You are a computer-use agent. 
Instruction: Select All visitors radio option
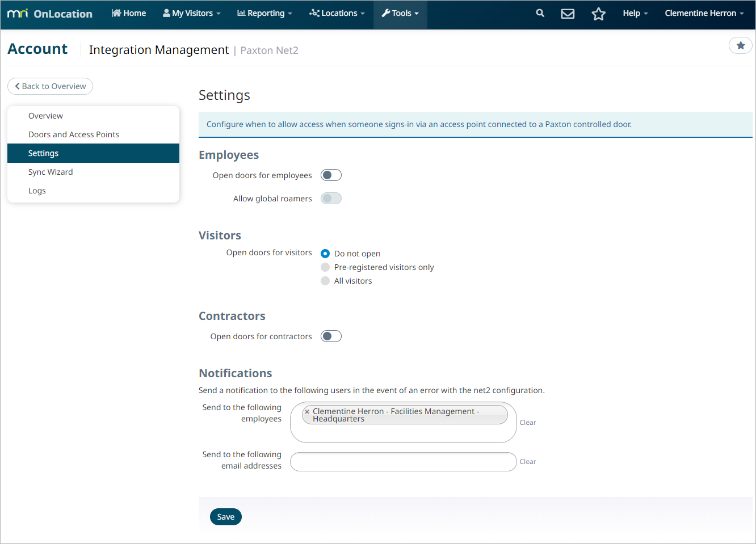point(325,281)
